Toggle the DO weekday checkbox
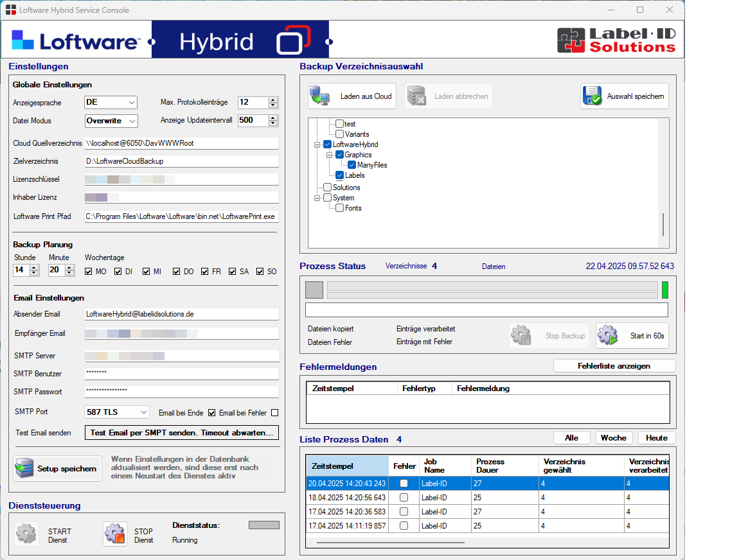Screen dimensions: 739x560 [x=176, y=271]
